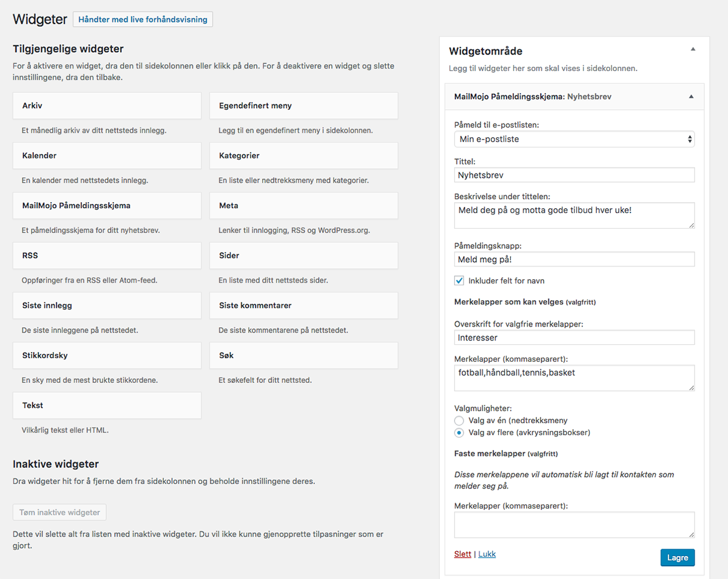The width and height of the screenshot is (728, 579).
Task: Click the Påmeldingsknapp text field
Action: point(575,259)
